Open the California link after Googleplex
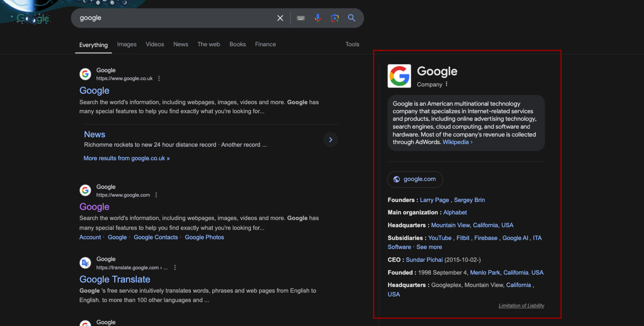This screenshot has width=644, height=326. click(x=518, y=285)
